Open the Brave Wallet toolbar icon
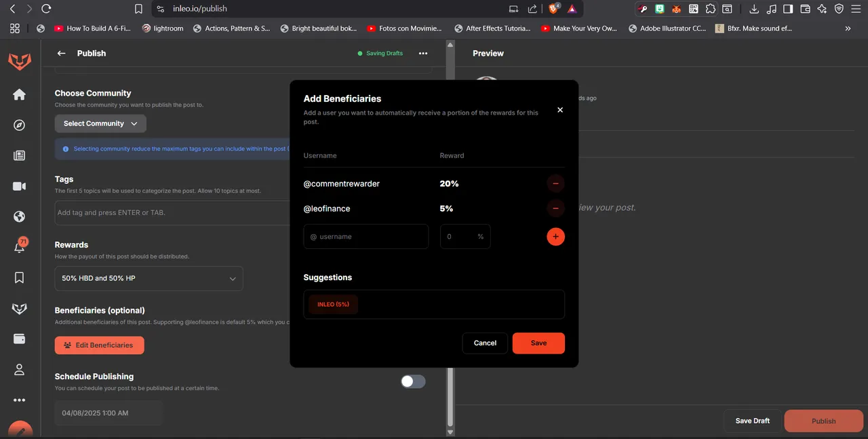The height and width of the screenshot is (439, 868). tap(806, 9)
